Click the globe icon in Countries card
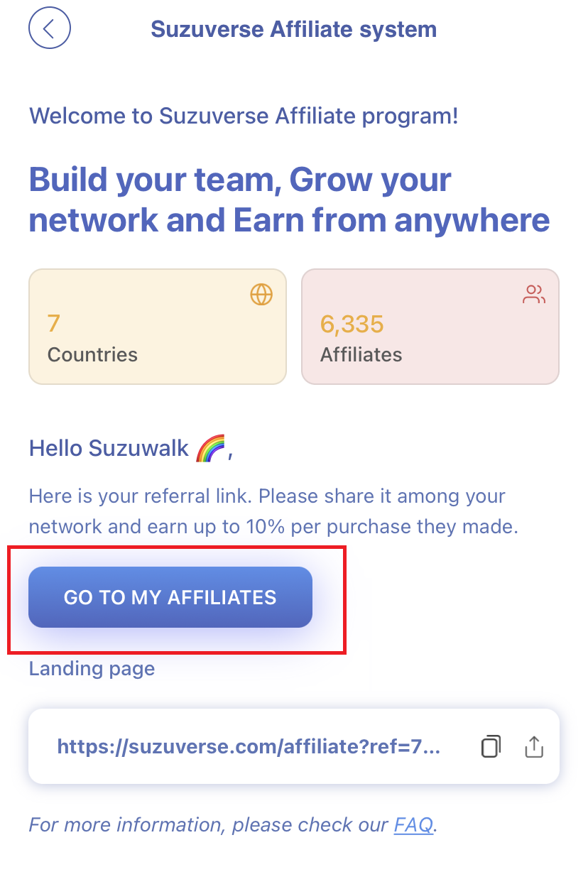 click(261, 294)
